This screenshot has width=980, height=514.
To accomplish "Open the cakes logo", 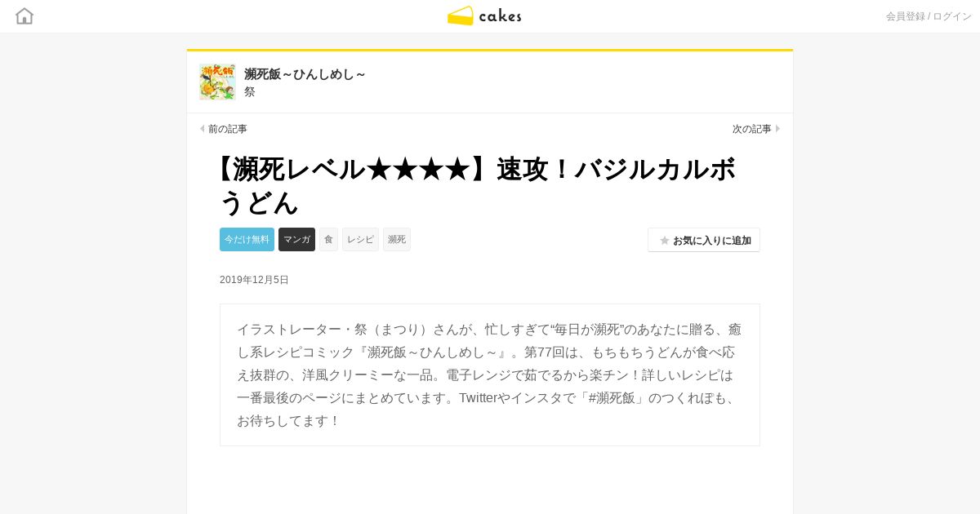I will pos(484,16).
